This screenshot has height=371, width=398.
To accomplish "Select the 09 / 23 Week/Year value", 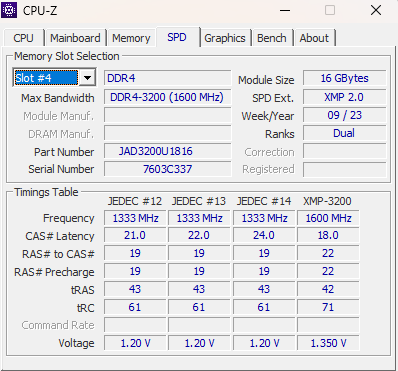I will 344,115.
